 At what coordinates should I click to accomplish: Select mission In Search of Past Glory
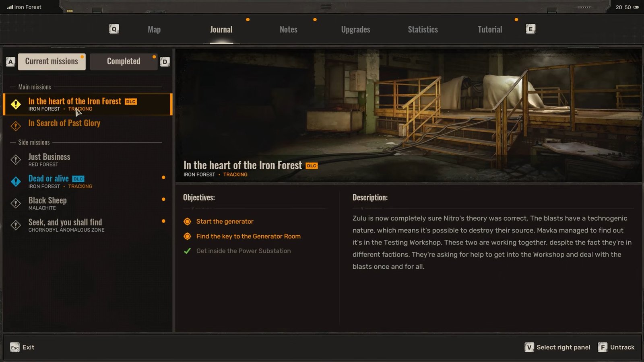pos(88,125)
